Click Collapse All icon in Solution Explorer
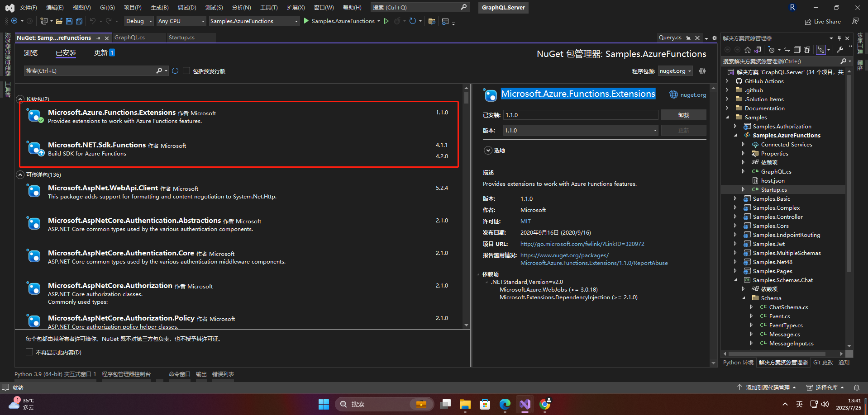 coord(797,50)
